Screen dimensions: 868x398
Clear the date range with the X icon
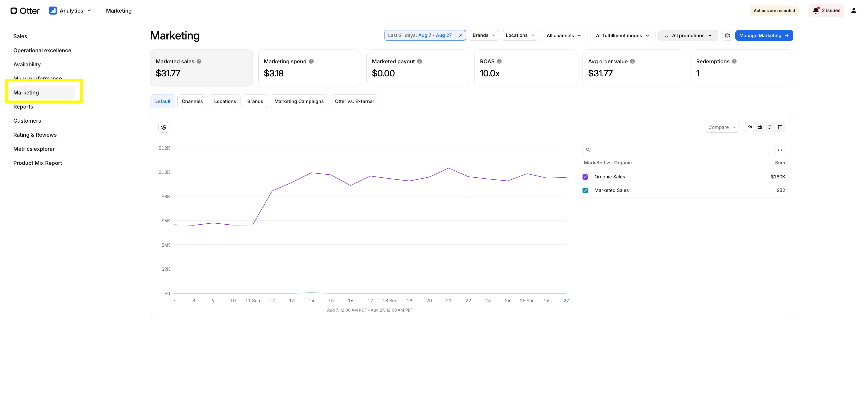[x=461, y=35]
